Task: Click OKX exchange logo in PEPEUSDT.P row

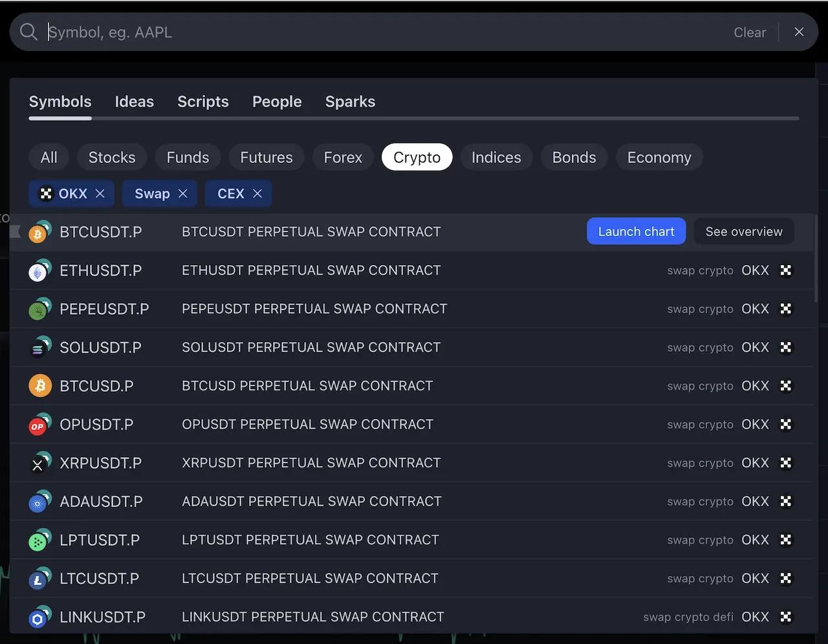Action: pos(785,309)
